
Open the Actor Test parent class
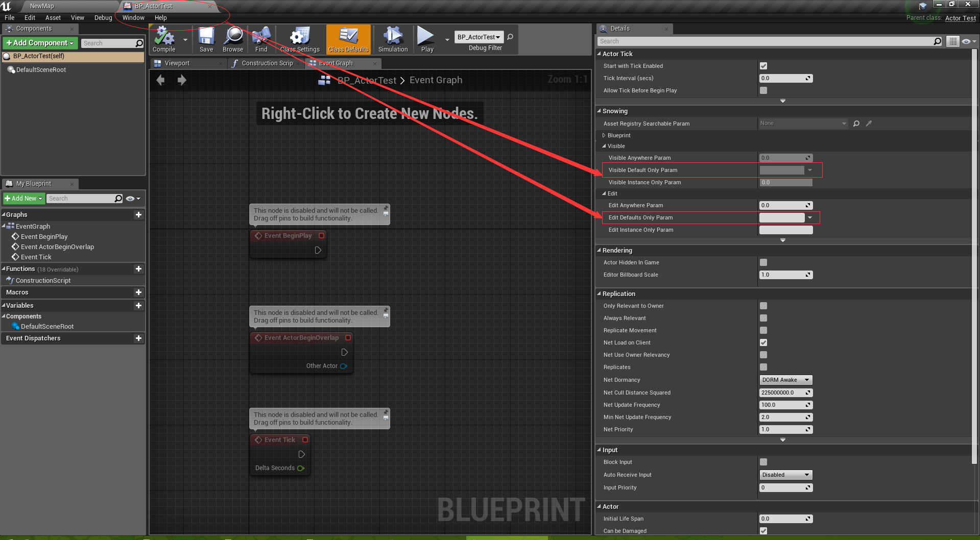coord(960,17)
